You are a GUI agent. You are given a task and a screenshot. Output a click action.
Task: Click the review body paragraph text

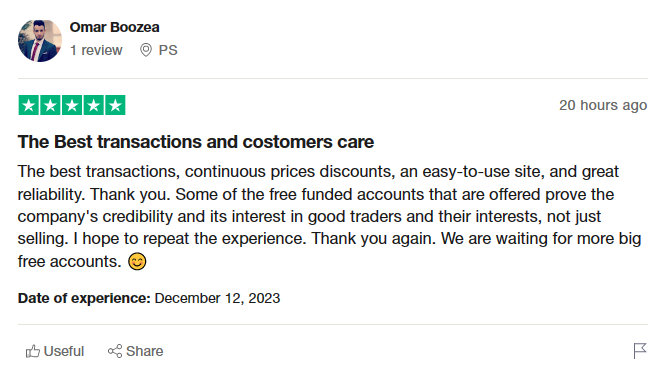tap(329, 217)
